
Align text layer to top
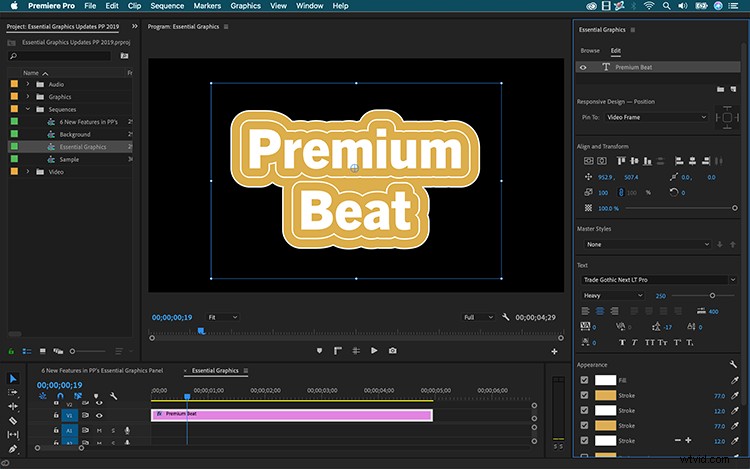621,161
